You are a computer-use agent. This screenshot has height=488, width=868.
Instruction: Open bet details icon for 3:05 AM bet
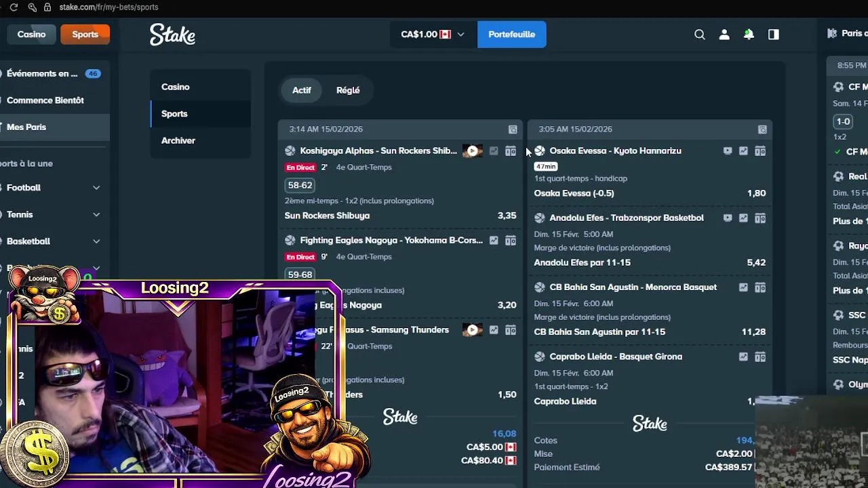tap(762, 129)
